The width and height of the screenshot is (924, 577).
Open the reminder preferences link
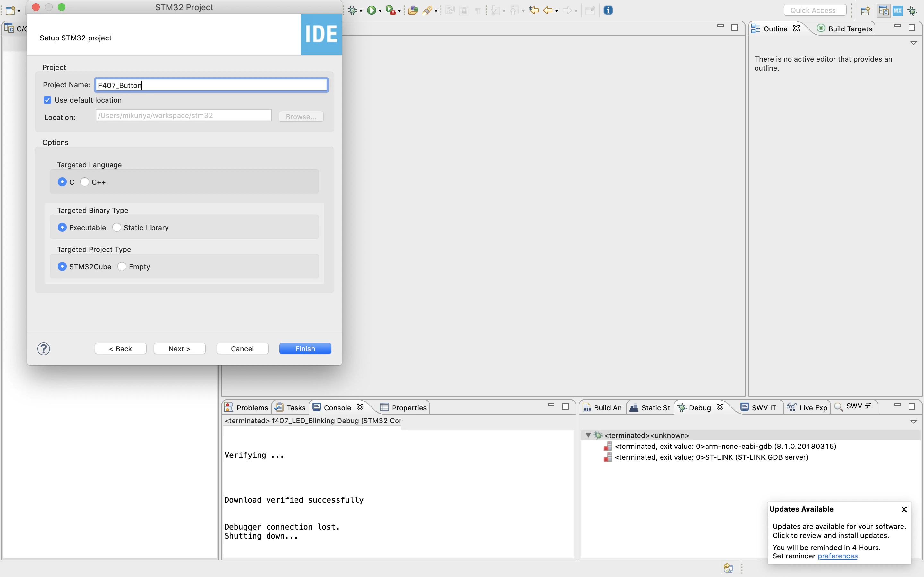tap(837, 556)
